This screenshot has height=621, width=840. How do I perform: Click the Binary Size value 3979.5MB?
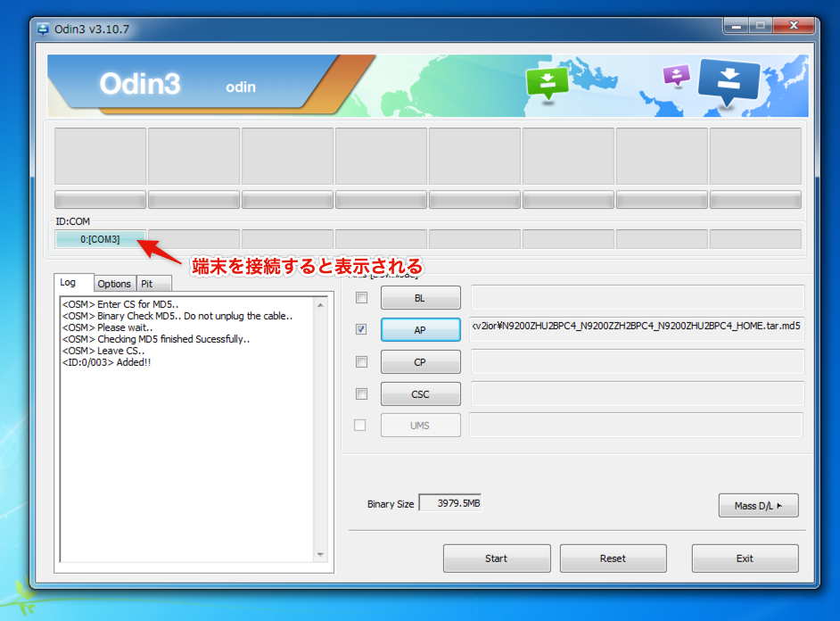[x=450, y=503]
